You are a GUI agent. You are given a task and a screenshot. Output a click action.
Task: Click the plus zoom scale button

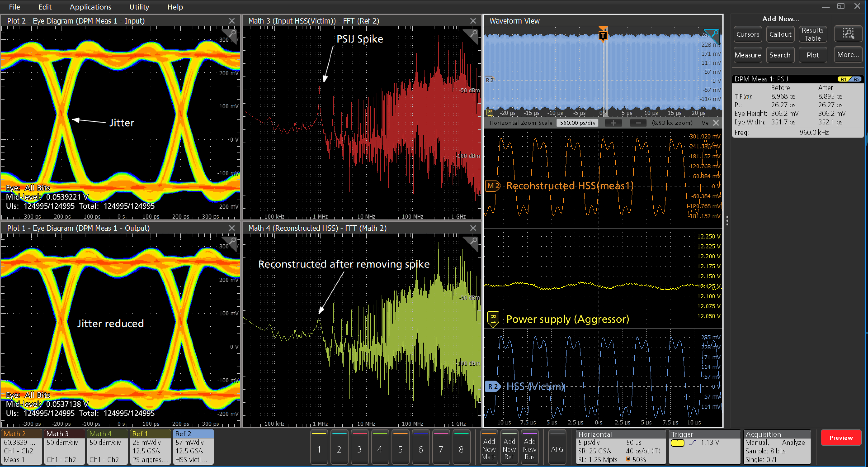[x=613, y=123]
